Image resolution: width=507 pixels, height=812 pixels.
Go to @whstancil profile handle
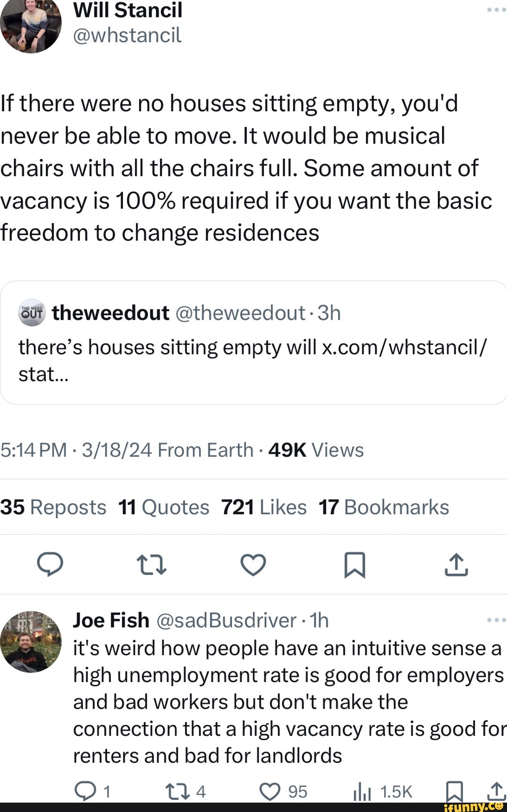point(127,35)
